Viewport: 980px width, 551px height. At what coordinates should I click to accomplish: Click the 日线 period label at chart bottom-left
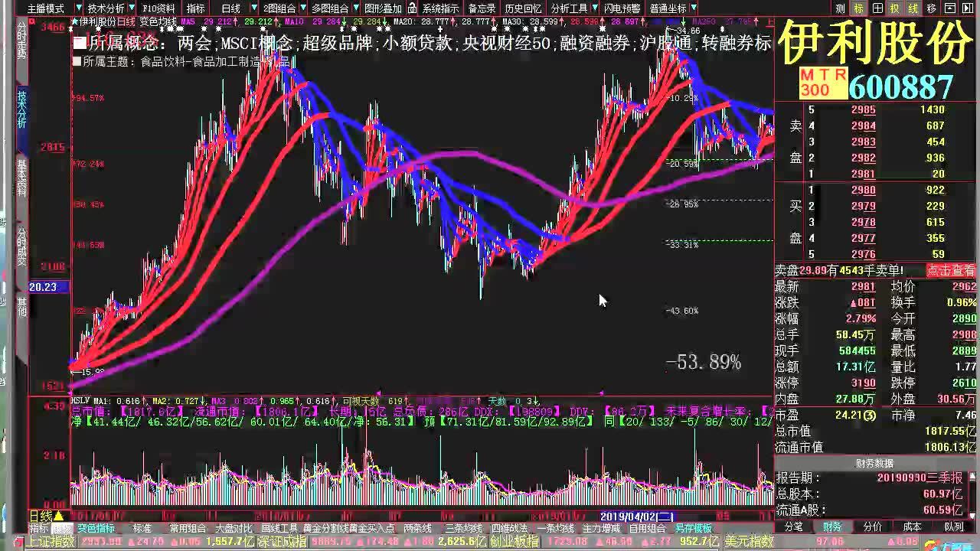[40, 516]
